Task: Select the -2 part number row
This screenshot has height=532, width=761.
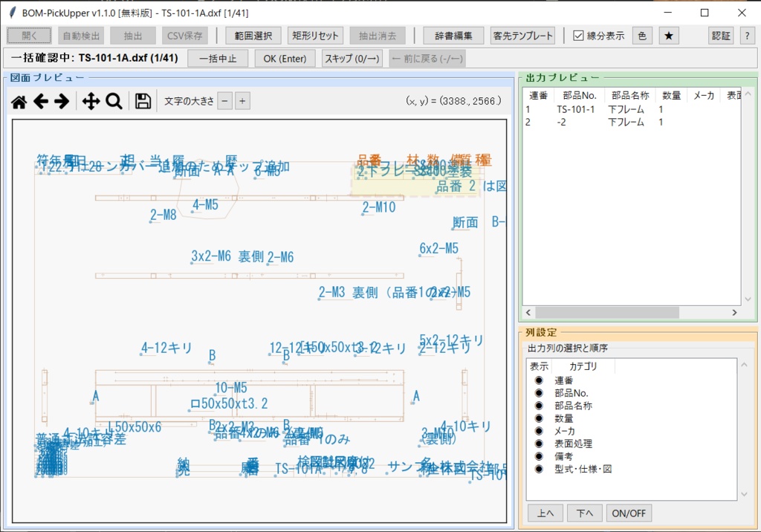Action: click(x=632, y=123)
